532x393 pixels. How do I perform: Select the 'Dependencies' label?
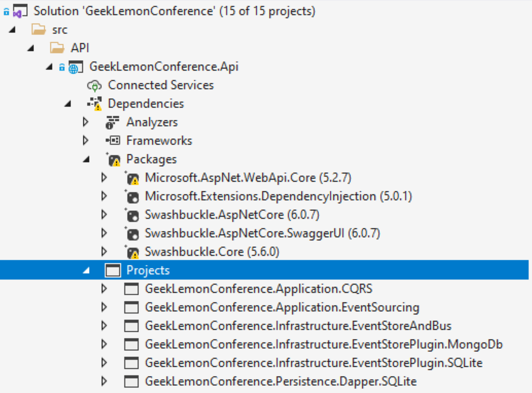[x=146, y=104]
